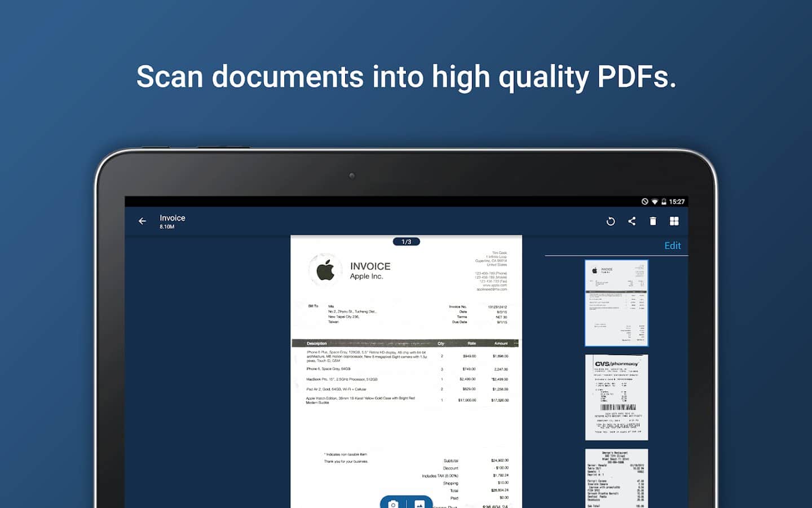812x508 pixels.
Task: Delete the scan using the trash icon
Action: point(652,221)
